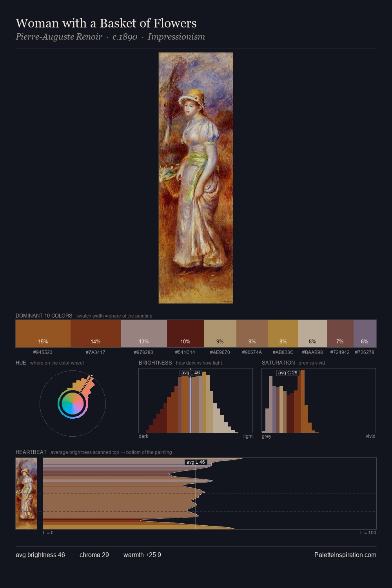Click the hex label "#7A3417"
Viewport: 392px width, 588px height.
tap(96, 352)
